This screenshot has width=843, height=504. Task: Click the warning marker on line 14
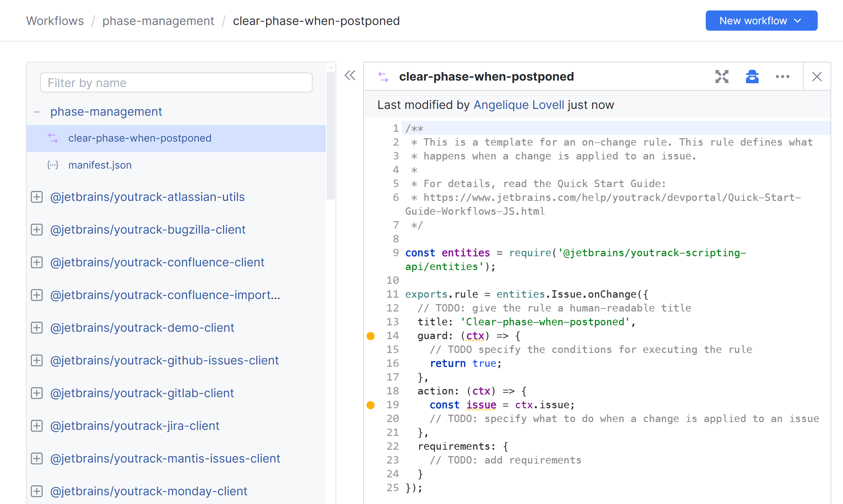(371, 336)
